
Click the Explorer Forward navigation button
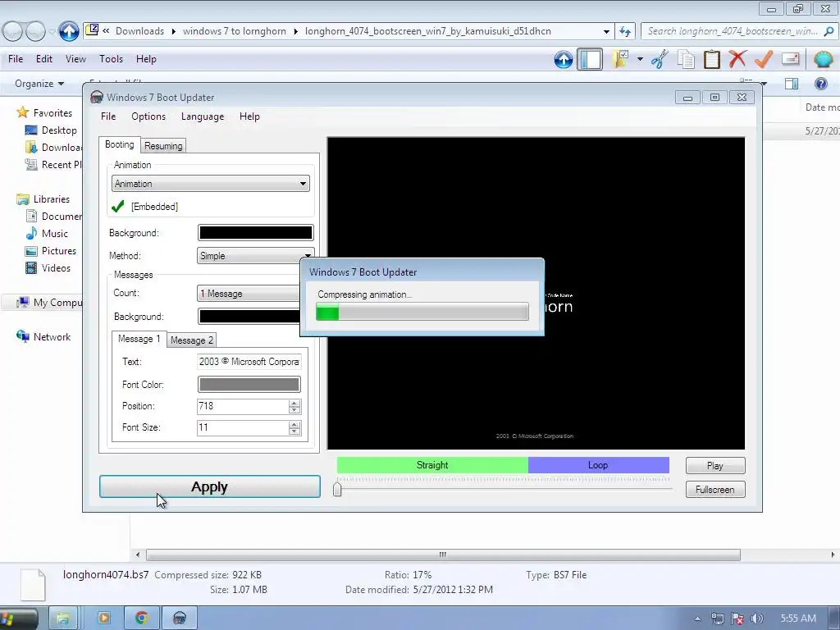36,31
